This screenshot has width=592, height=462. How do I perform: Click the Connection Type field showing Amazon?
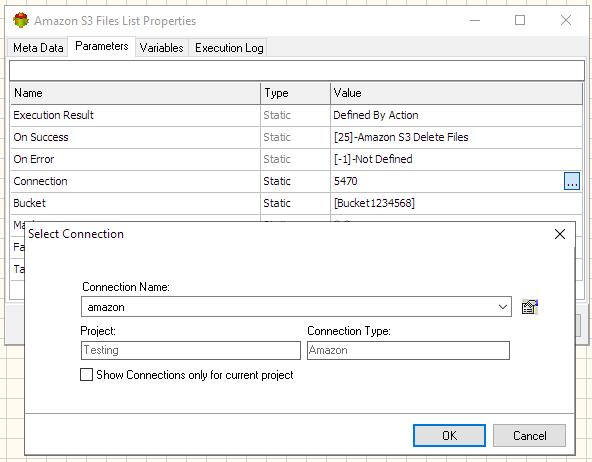pyautogui.click(x=408, y=350)
